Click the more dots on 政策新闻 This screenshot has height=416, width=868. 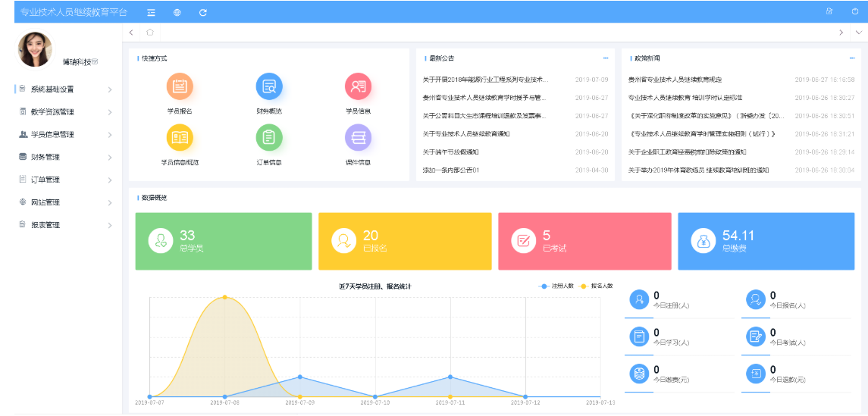point(852,58)
